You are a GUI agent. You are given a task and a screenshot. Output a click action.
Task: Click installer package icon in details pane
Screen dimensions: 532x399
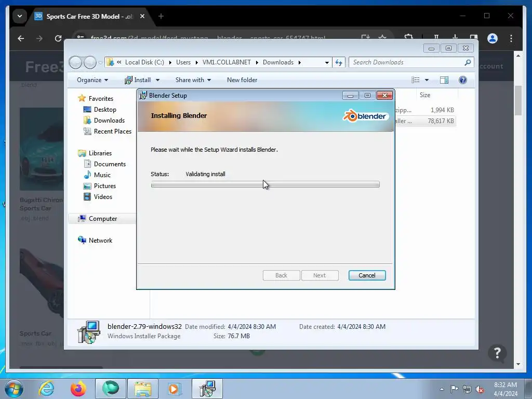tap(88, 332)
